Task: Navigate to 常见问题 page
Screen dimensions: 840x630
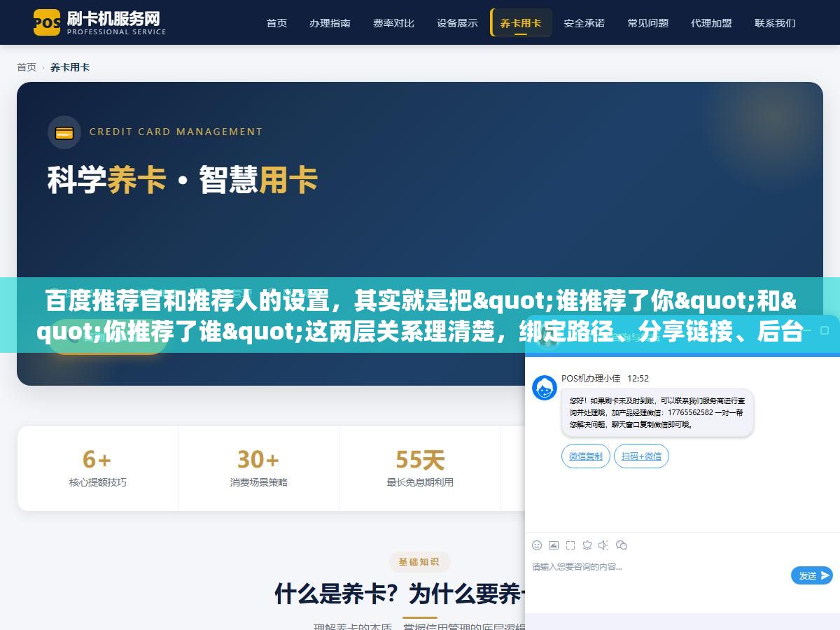Action: click(x=647, y=22)
